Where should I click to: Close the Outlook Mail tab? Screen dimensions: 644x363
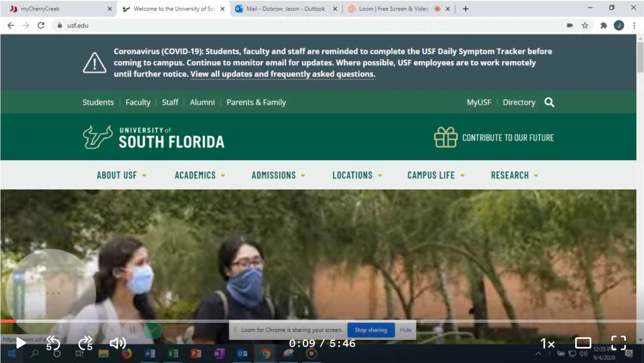[335, 9]
